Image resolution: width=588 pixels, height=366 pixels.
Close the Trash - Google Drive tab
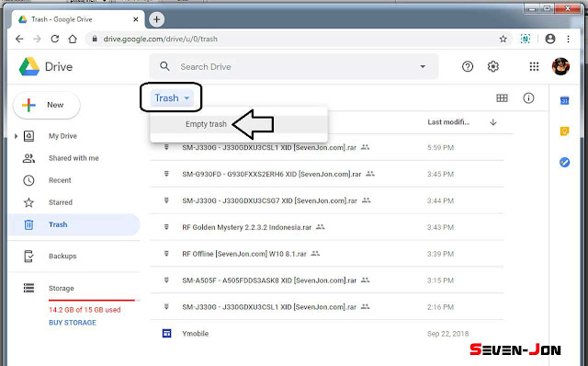pyautogui.click(x=136, y=19)
